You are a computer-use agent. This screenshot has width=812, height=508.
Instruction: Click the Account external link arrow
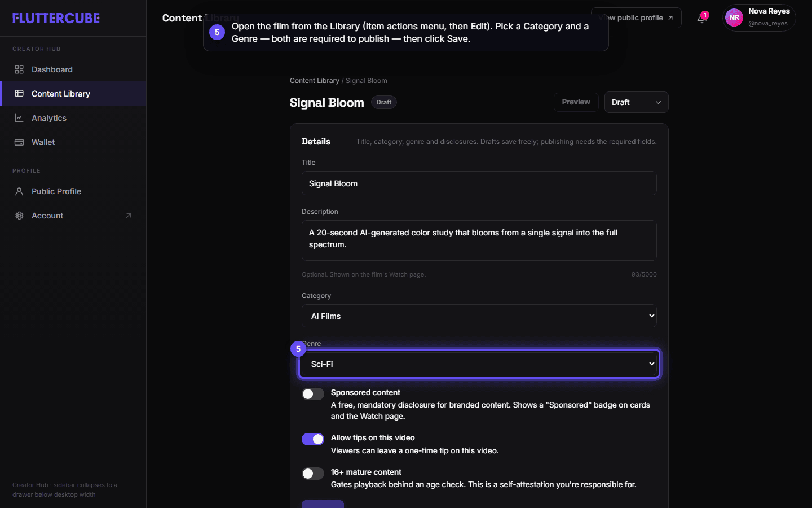coord(129,216)
